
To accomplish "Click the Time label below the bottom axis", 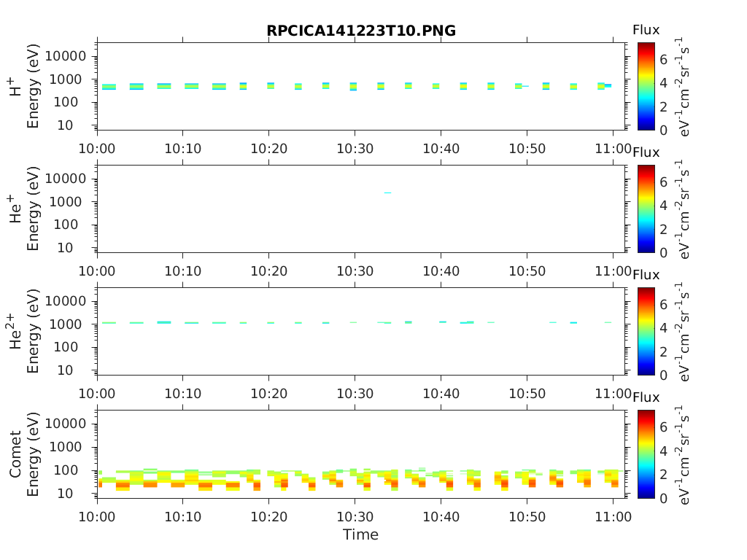I will click(x=360, y=534).
